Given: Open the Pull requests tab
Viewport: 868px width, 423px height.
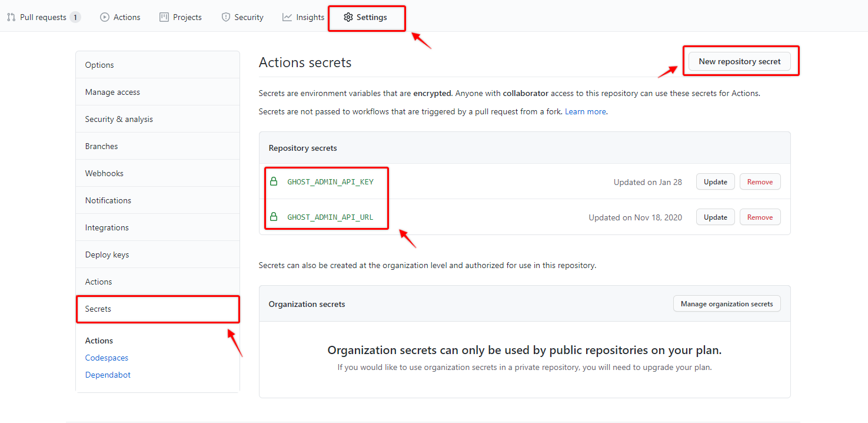Looking at the screenshot, I should (44, 17).
